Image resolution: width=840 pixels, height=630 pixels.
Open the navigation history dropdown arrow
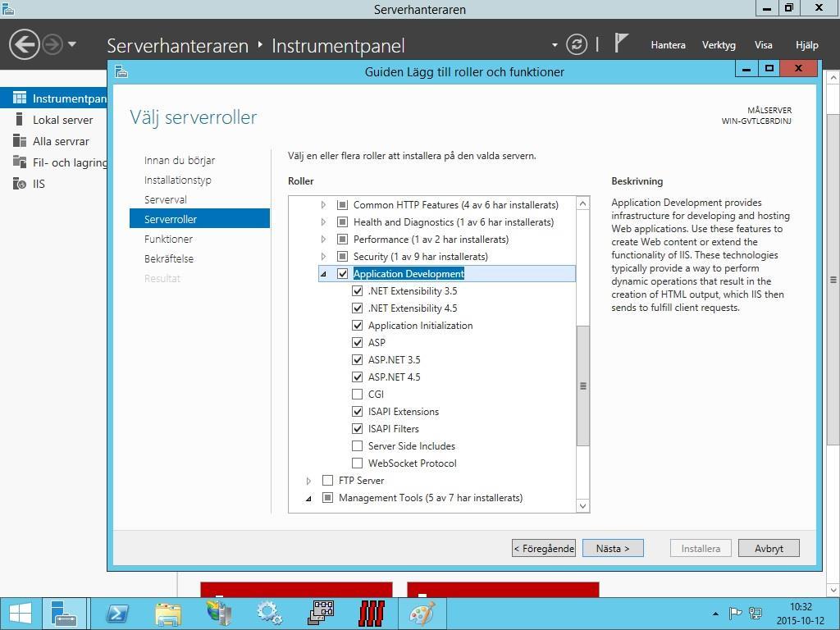(72, 44)
